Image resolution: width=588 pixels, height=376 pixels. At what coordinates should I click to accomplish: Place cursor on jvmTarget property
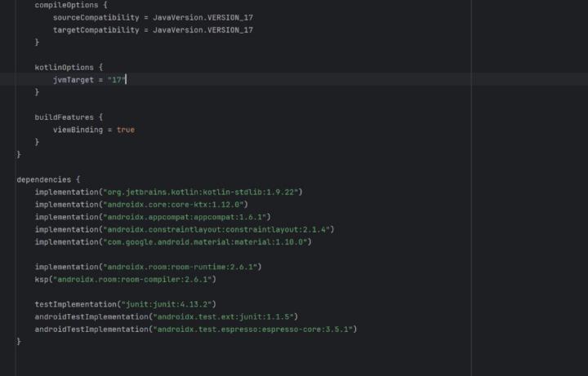73,80
